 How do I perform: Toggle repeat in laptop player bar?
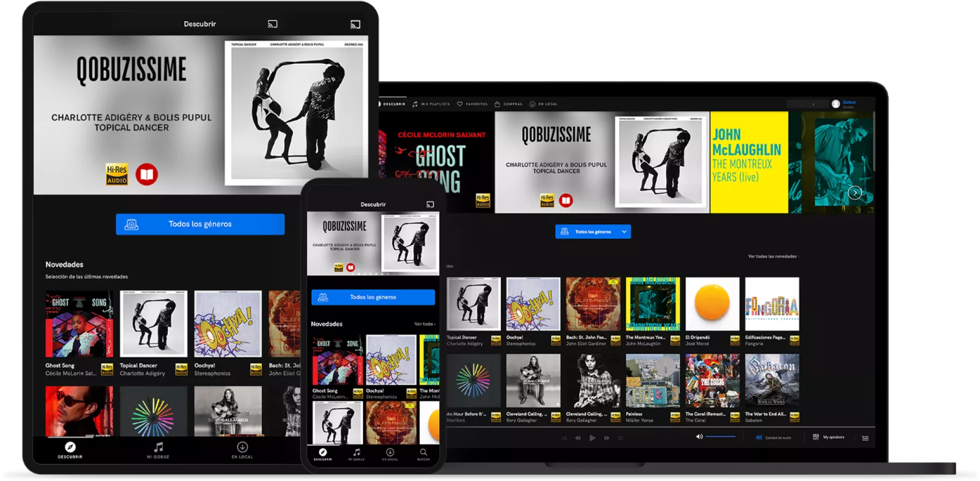click(620, 438)
